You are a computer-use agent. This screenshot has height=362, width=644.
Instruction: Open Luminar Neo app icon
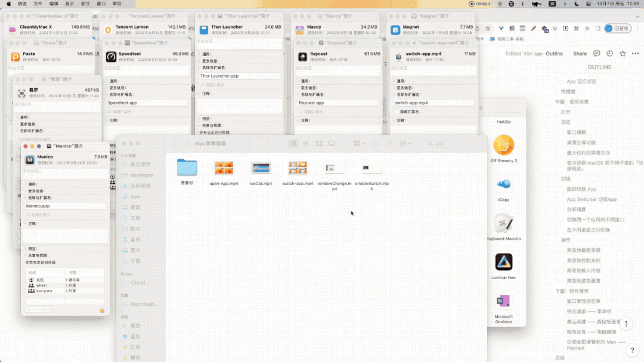click(x=503, y=262)
